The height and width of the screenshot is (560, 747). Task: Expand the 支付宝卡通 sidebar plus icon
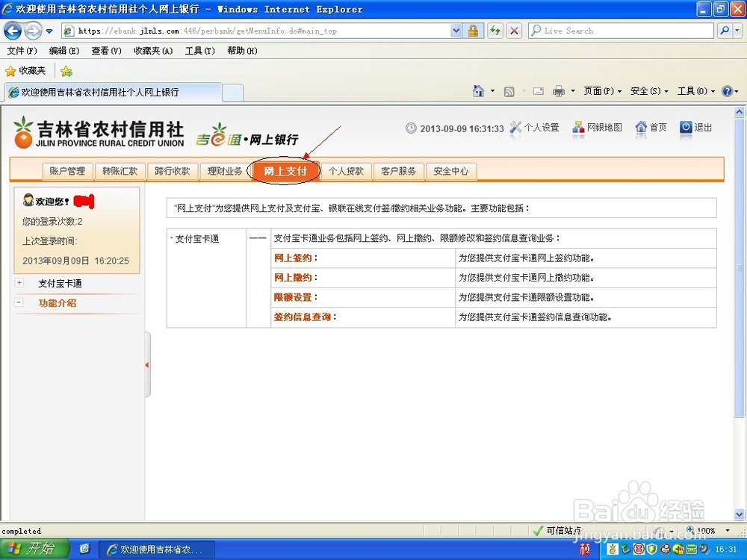point(19,283)
